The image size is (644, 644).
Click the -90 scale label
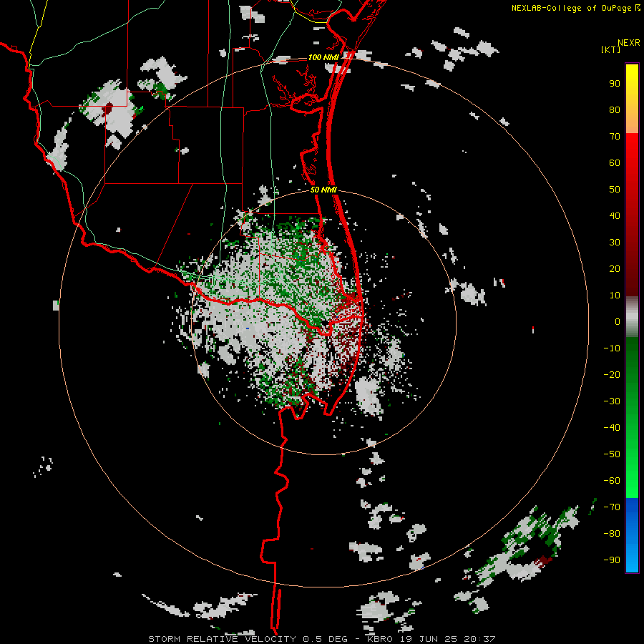click(x=612, y=560)
